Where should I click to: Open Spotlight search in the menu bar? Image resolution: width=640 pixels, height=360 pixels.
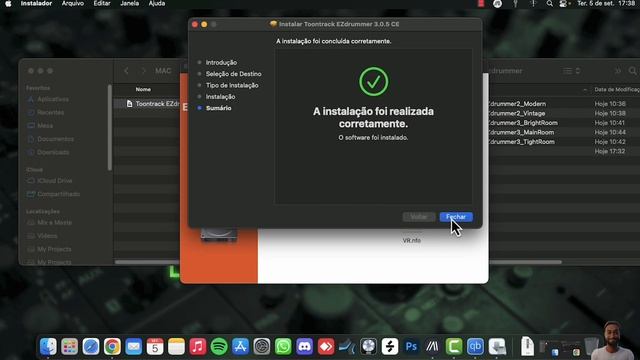(549, 4)
